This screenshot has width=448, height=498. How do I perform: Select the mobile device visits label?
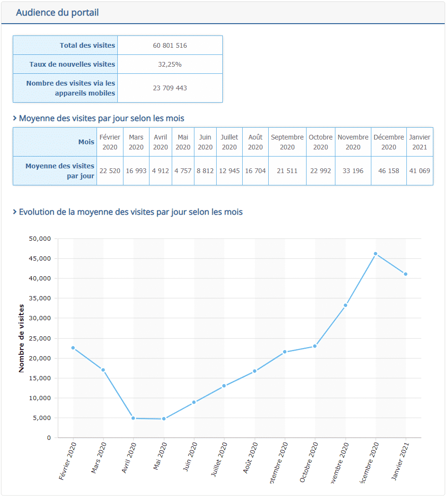70,88
